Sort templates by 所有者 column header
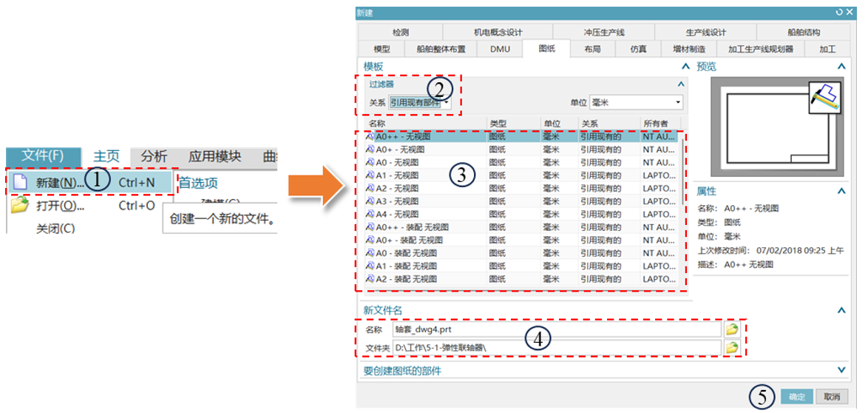 (660, 123)
